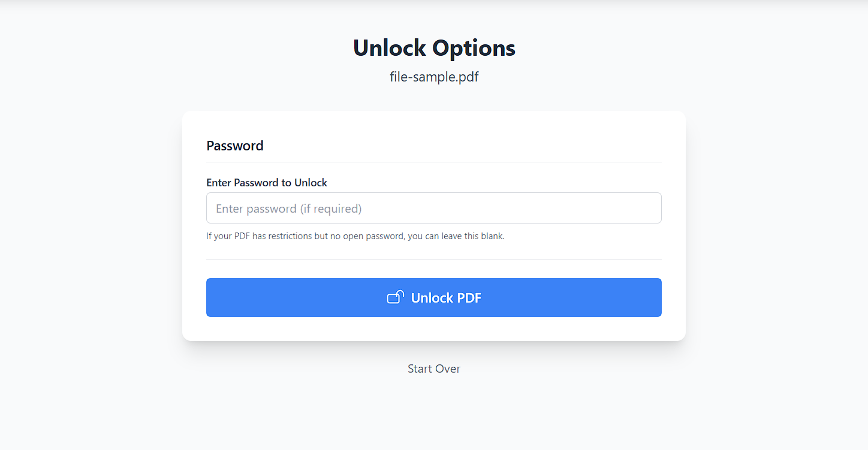Click the divider line above Unlock PDF button
This screenshot has height=450, width=868.
coord(434,259)
